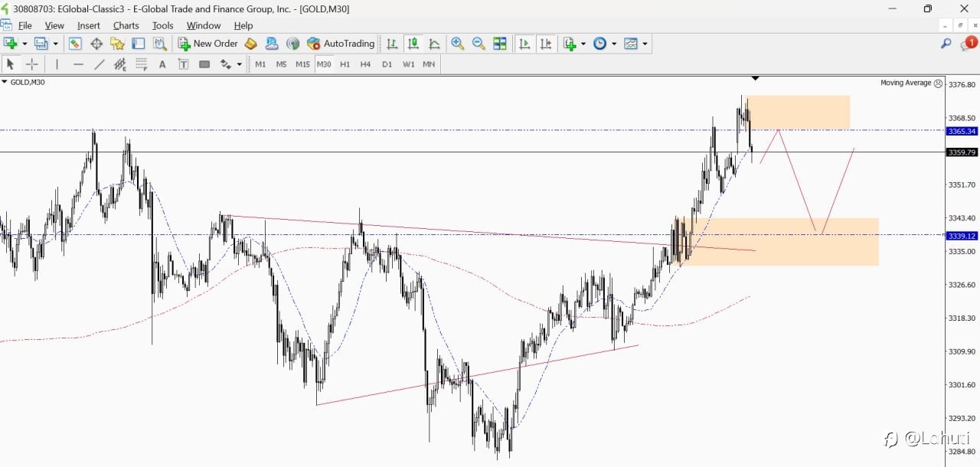Image resolution: width=980 pixels, height=467 pixels.
Task: Toggle the Terminal panel icon
Action: click(x=139, y=44)
